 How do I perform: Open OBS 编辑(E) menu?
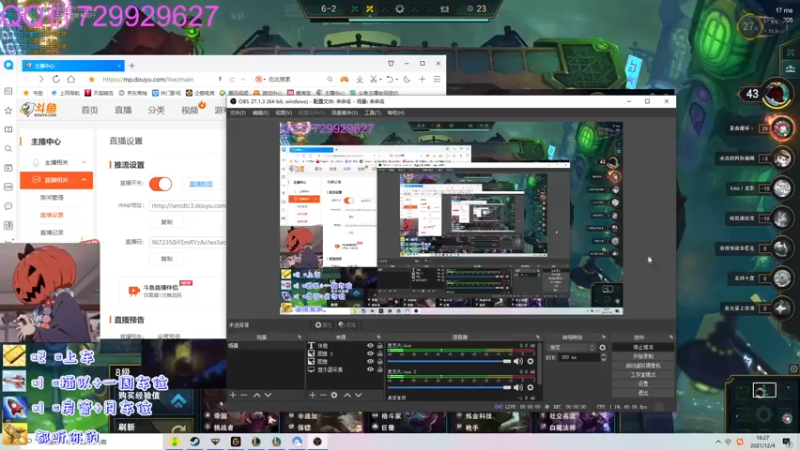[260, 113]
